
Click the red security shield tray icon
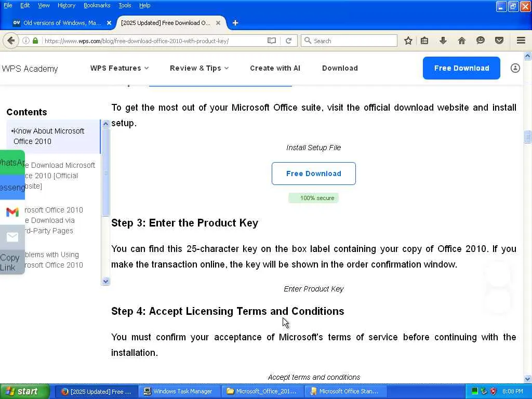click(x=494, y=392)
